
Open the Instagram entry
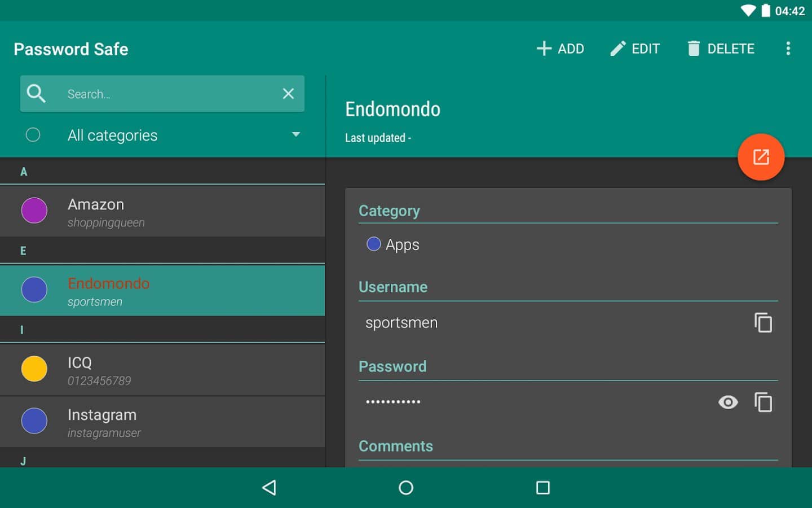click(162, 422)
